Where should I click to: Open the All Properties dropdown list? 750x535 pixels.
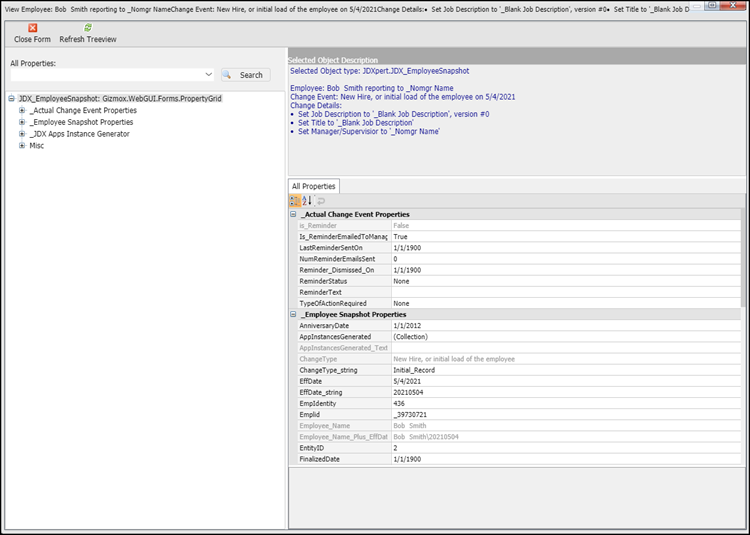tap(208, 75)
